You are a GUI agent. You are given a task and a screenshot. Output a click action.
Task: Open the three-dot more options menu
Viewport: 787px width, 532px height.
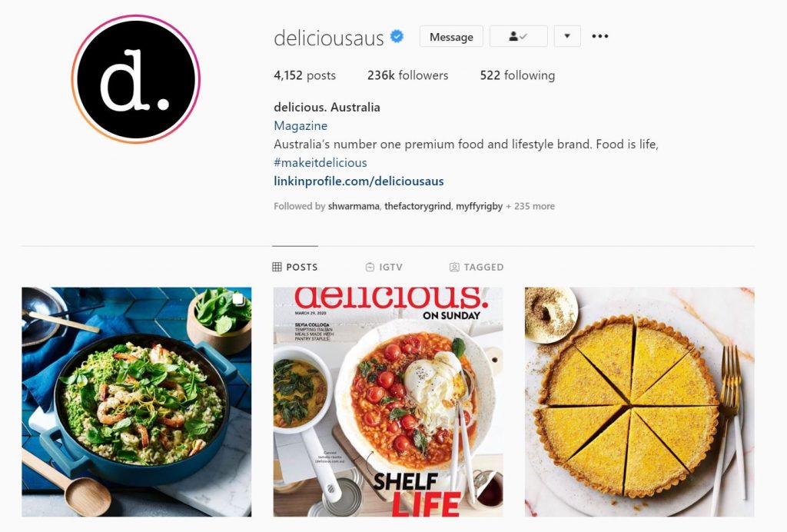point(599,36)
